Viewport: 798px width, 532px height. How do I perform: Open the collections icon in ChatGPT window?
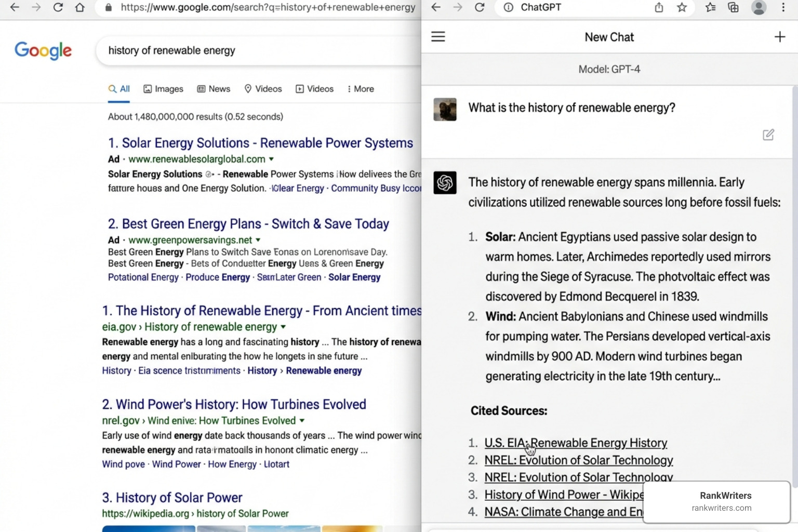click(x=733, y=7)
